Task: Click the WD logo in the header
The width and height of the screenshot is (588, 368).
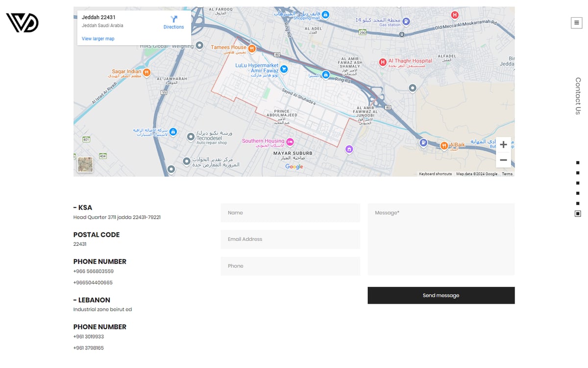Action: click(22, 23)
